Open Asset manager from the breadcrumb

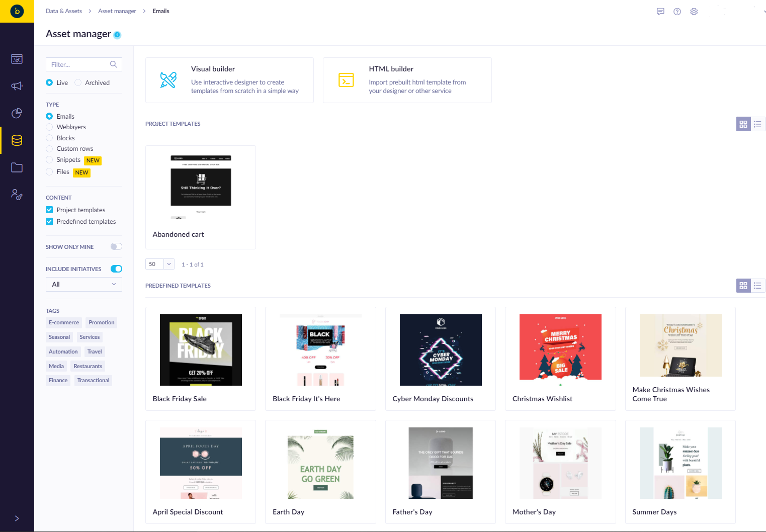click(x=117, y=11)
